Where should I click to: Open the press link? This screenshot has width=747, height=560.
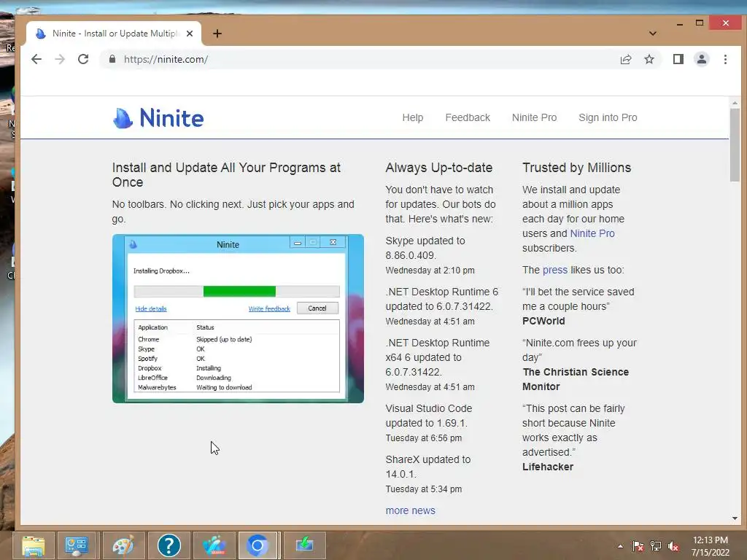(555, 270)
